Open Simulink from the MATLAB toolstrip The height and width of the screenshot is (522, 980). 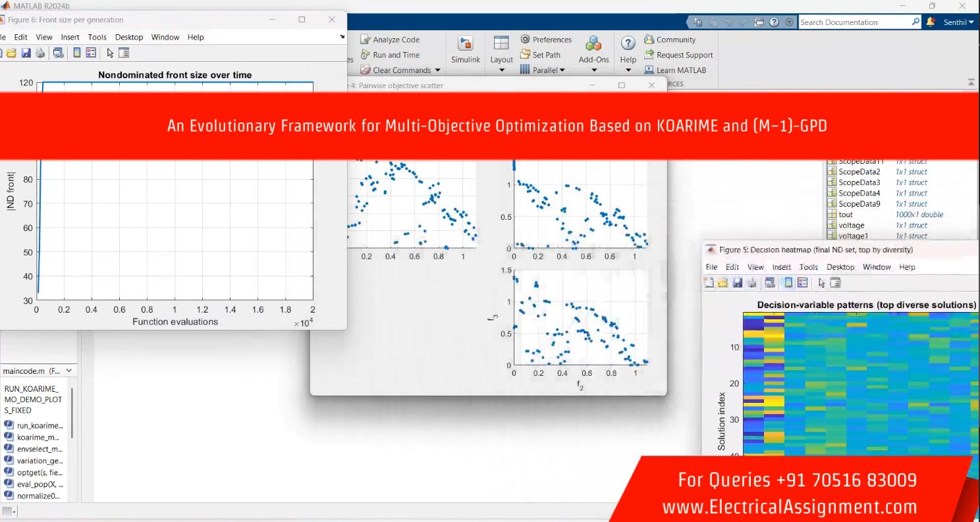point(465,50)
